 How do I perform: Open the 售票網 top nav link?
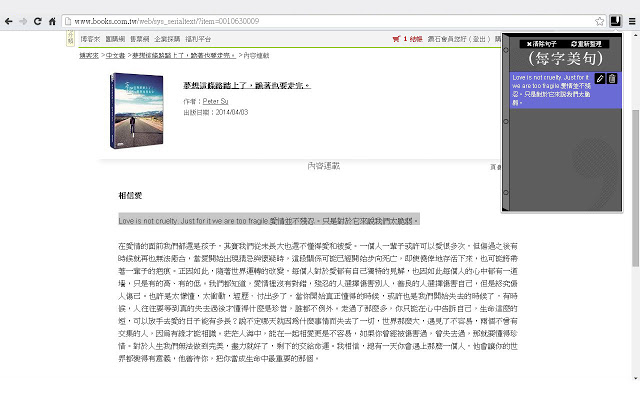140,39
